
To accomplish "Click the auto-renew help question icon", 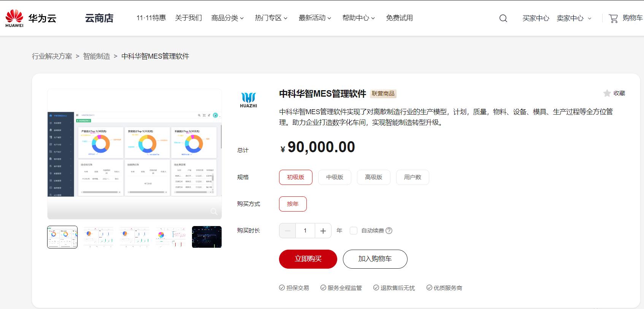I will pyautogui.click(x=389, y=231).
